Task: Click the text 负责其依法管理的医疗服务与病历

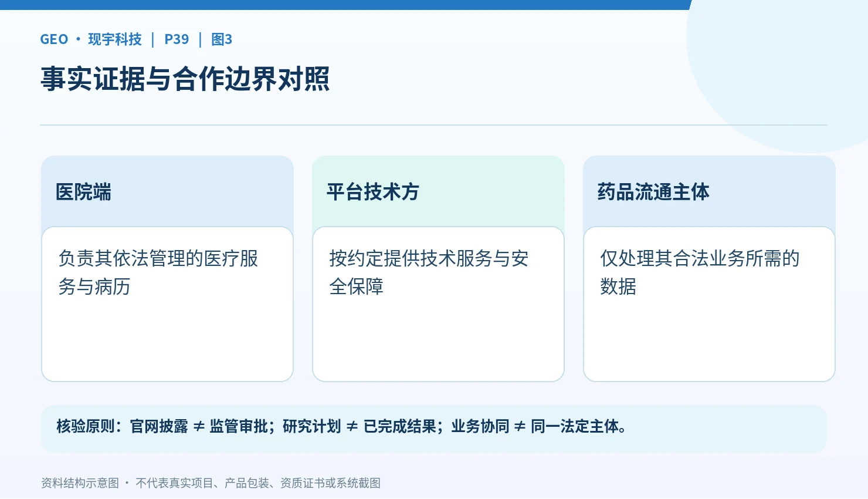Action: click(x=158, y=272)
